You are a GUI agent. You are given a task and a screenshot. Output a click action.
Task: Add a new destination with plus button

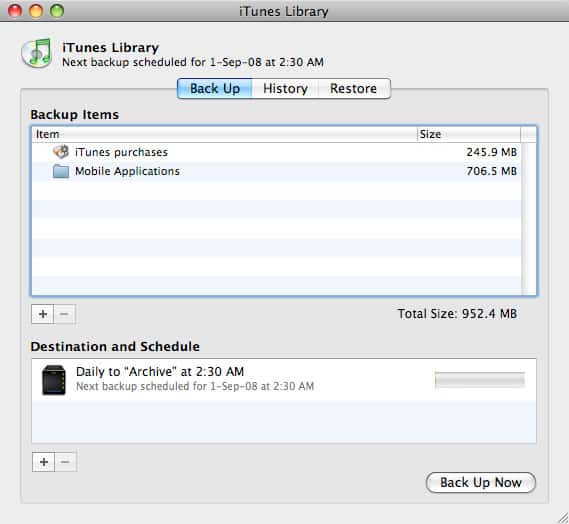44,462
